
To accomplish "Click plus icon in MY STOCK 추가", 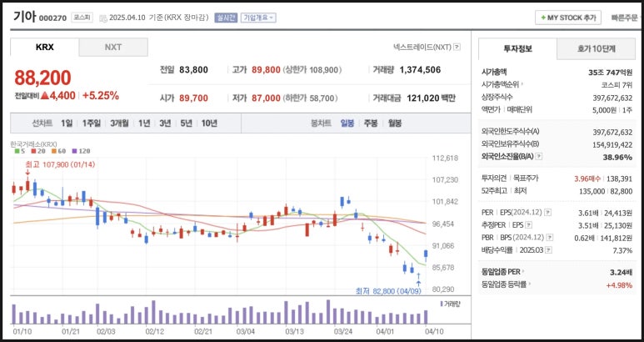I will coord(543,18).
